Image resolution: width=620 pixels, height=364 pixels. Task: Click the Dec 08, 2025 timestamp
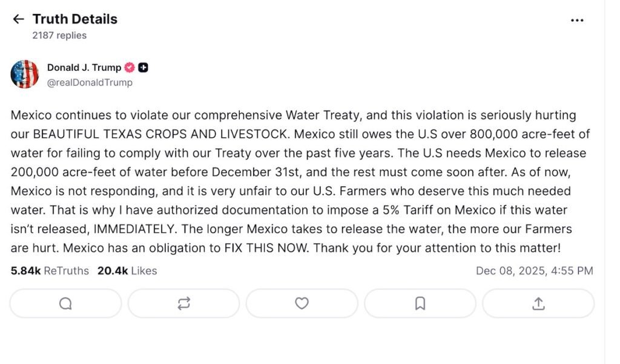535,270
